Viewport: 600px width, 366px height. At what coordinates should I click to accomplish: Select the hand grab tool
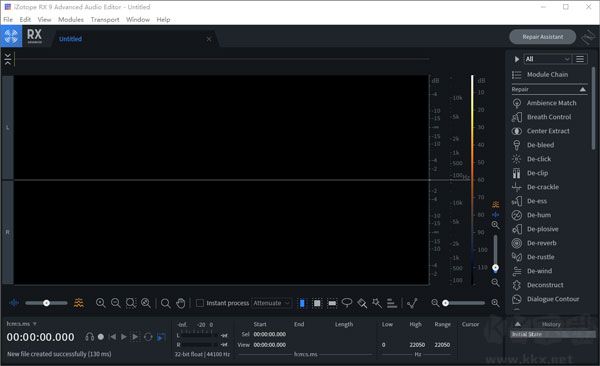[x=181, y=303]
